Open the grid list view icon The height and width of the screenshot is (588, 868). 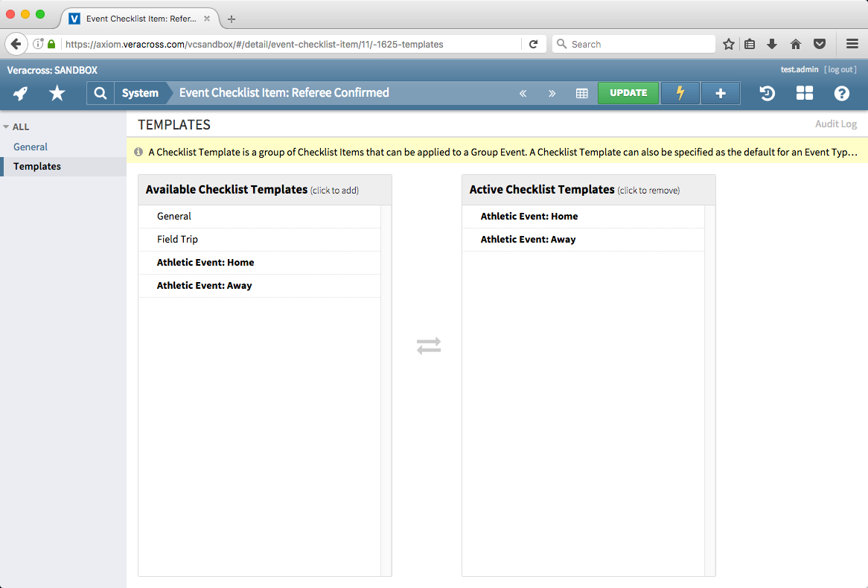click(582, 94)
